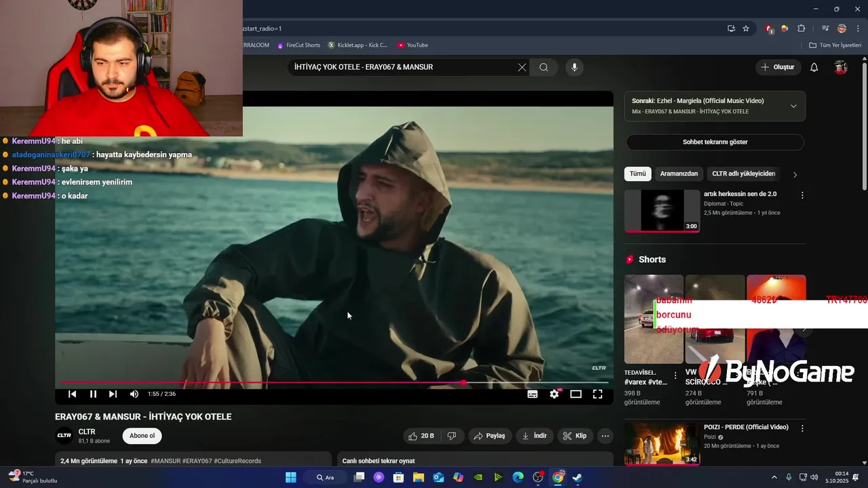
Task: Click Canlı sohbeti tekrar oynat
Action: 378,461
